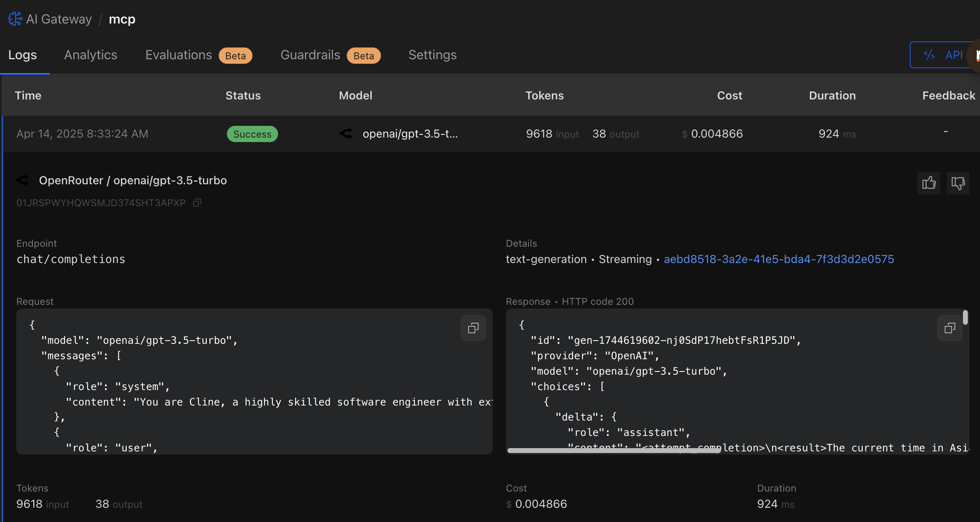Click the thumbs down feedback icon
The image size is (980, 522).
coord(958,183)
